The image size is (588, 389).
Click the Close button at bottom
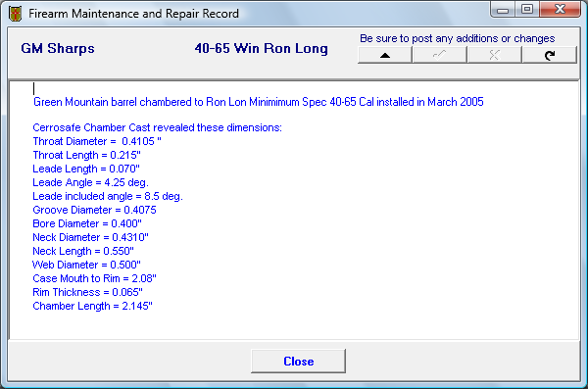pos(299,362)
